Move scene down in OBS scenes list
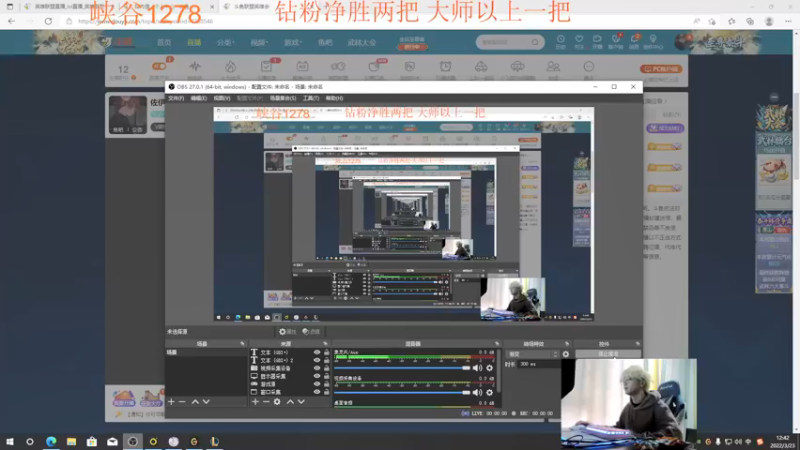Viewport: 800px width, 450px height. (x=206, y=402)
